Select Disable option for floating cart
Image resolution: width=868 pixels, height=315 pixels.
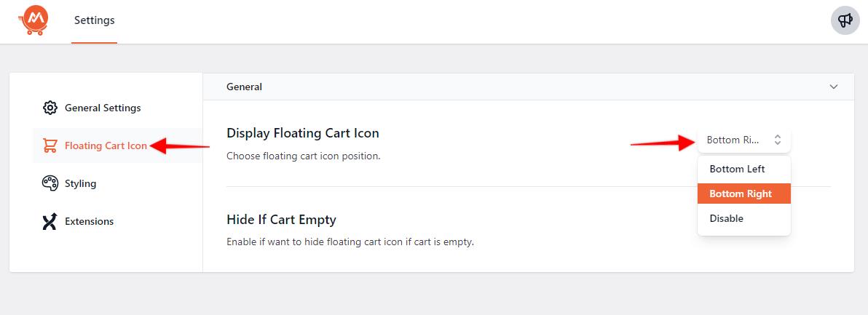coord(726,218)
